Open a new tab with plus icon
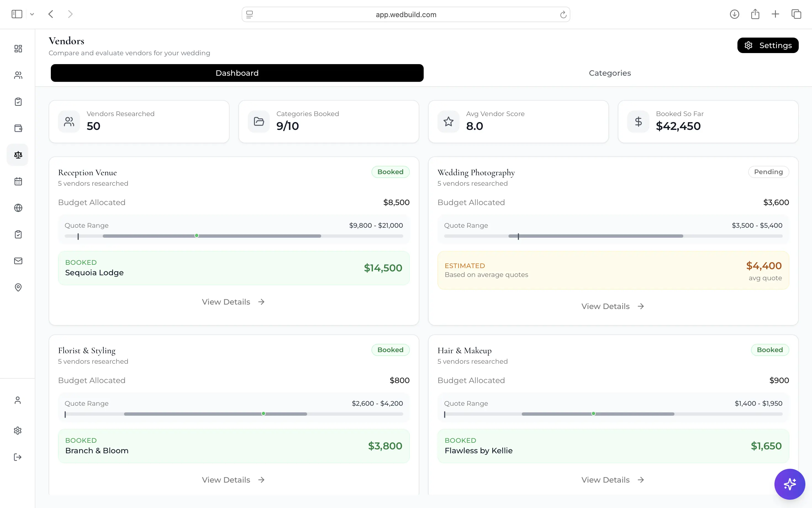The width and height of the screenshot is (812, 508). point(776,14)
